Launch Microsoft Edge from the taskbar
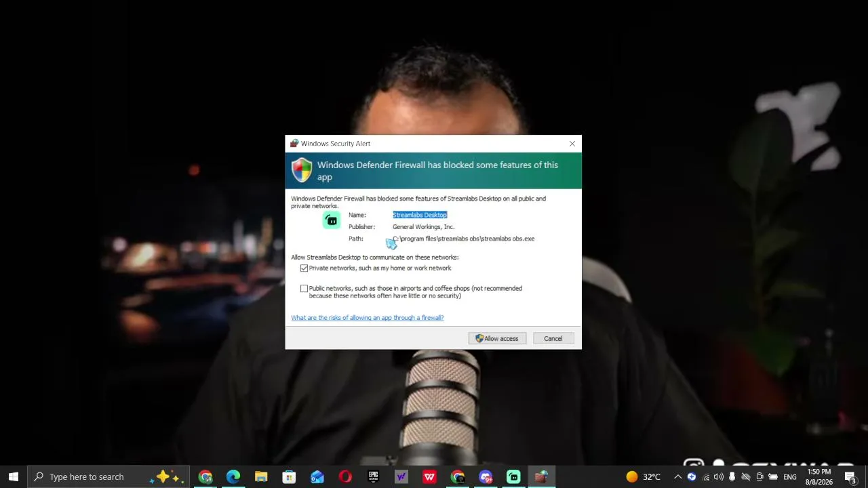This screenshot has height=488, width=868. point(233,476)
